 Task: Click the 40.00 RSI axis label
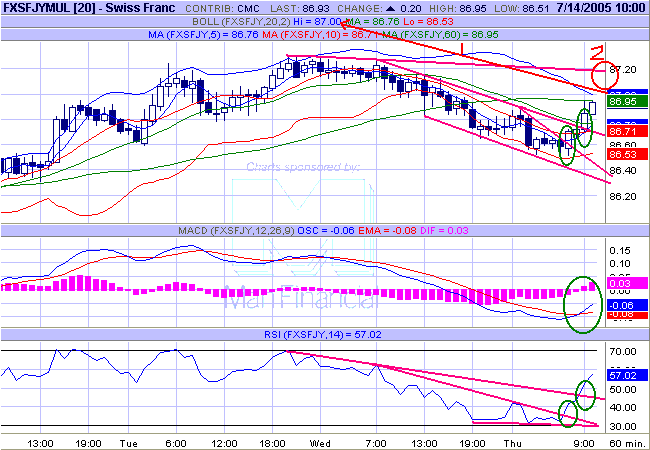(x=623, y=408)
